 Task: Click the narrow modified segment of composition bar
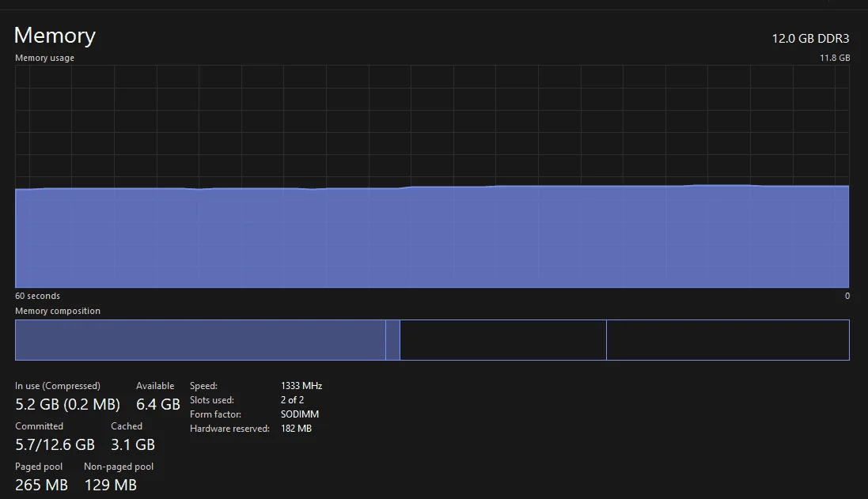tap(392, 340)
